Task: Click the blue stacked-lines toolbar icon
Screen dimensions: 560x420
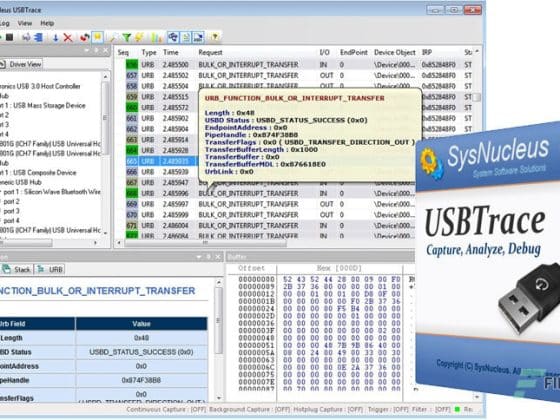Action: point(39,37)
